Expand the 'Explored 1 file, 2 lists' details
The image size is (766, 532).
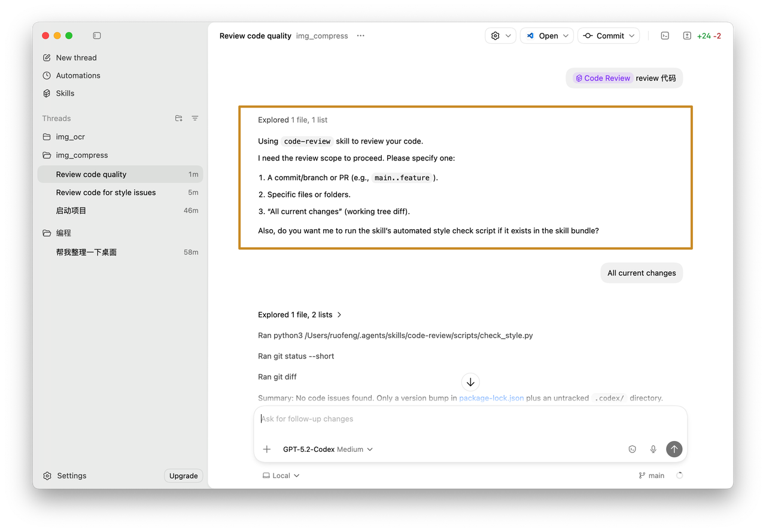(x=300, y=315)
